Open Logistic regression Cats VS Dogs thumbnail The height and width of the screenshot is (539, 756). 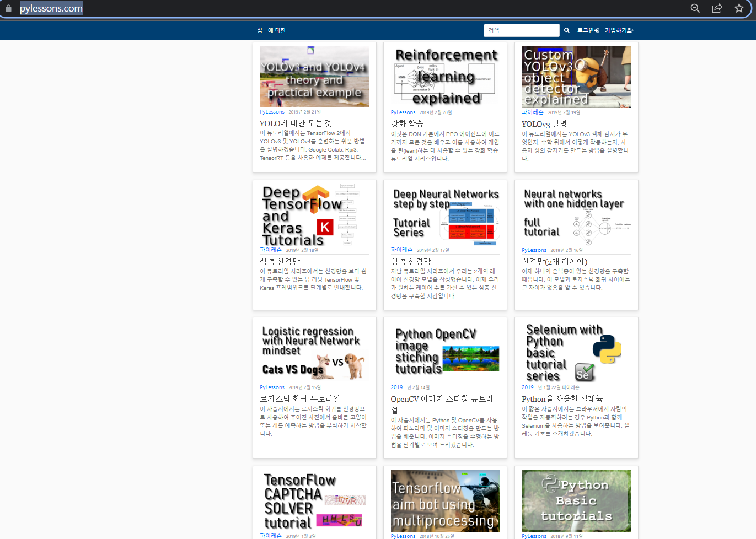point(314,352)
